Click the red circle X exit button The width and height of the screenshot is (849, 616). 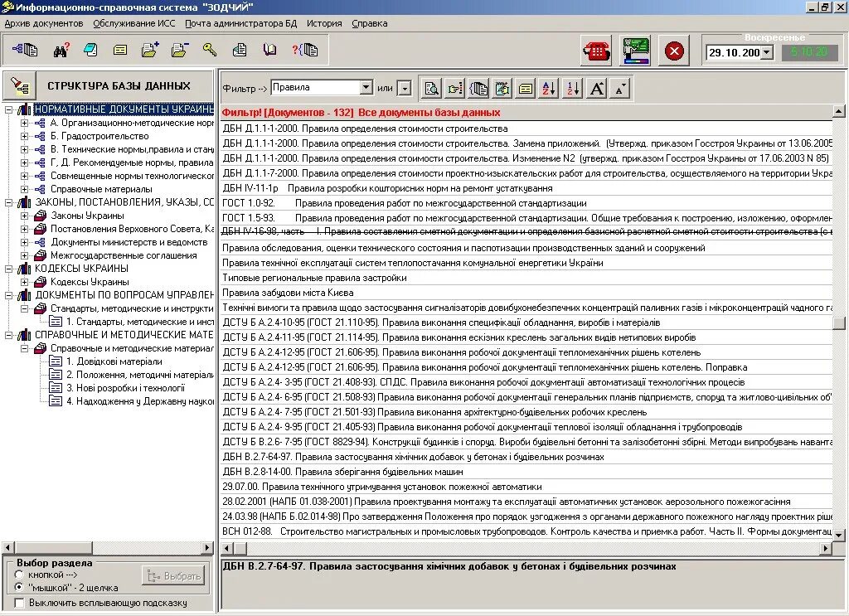point(674,51)
